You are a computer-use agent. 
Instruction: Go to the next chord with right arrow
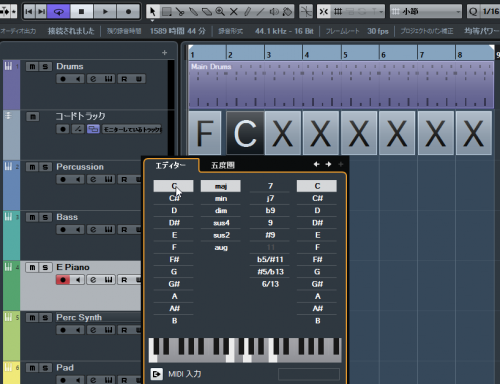[328, 164]
